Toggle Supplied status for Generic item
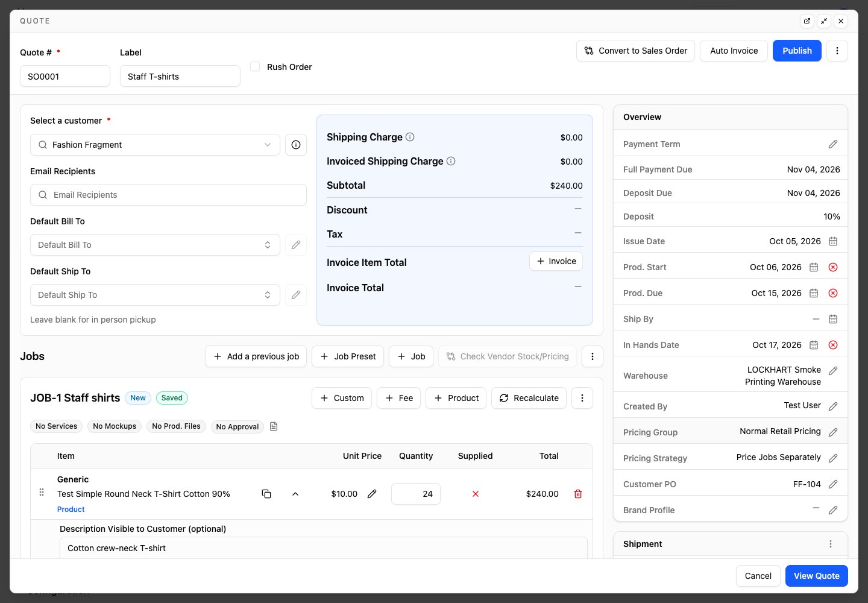The height and width of the screenshot is (603, 868). tap(476, 494)
